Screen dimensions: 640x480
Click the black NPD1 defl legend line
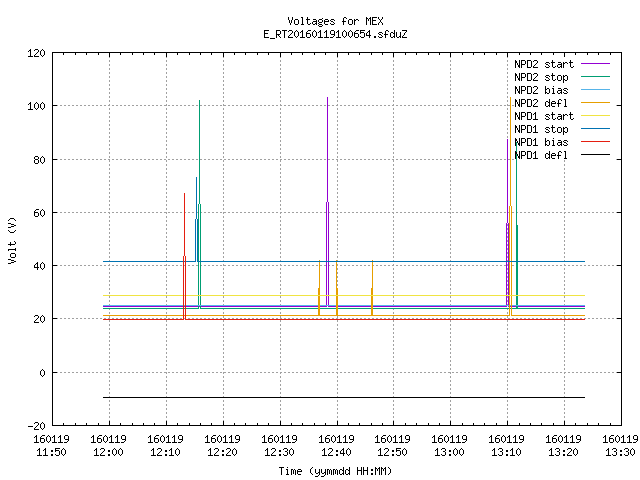pos(595,155)
